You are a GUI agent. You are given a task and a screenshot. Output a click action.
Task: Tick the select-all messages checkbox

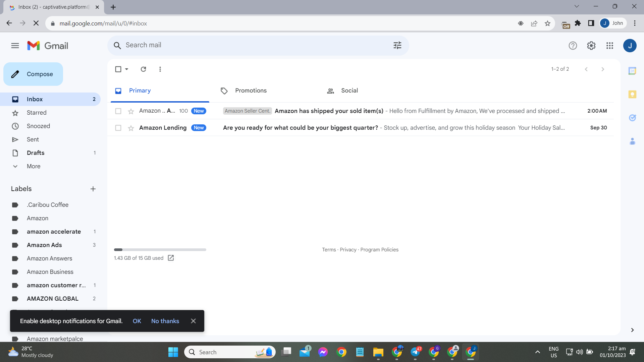coord(118,69)
